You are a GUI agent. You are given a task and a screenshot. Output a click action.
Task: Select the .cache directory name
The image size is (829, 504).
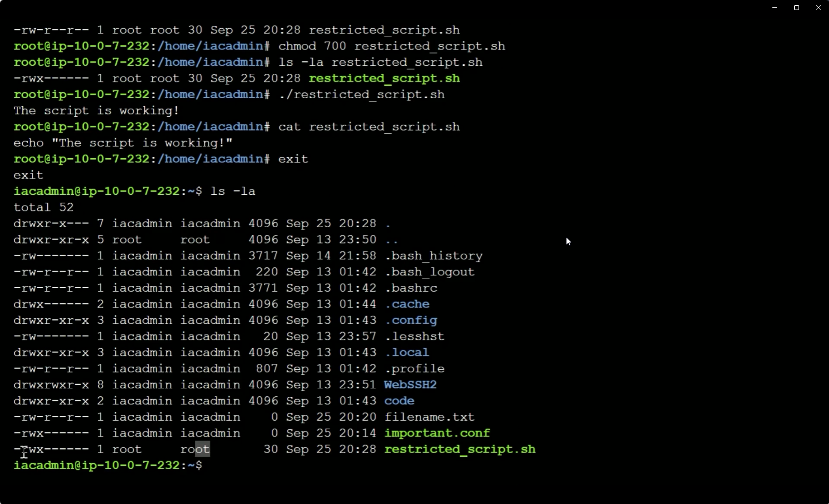(407, 304)
